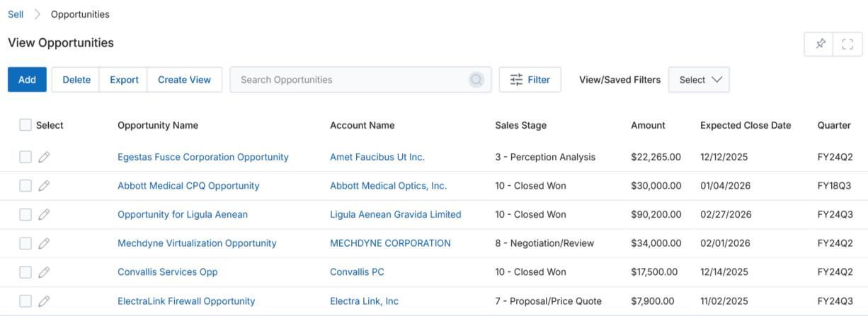Edit Mechdyne Virtualization Opportunity via pencil icon
The width and height of the screenshot is (868, 316).
[44, 243]
